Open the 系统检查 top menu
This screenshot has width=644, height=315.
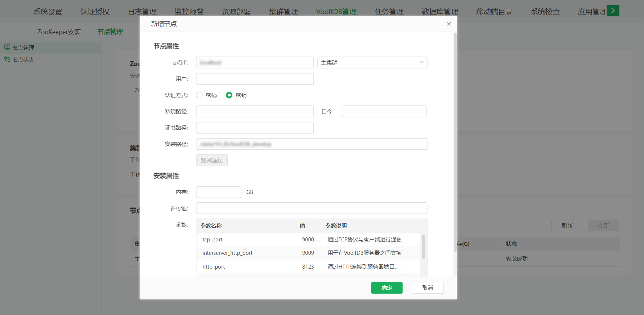(x=545, y=12)
